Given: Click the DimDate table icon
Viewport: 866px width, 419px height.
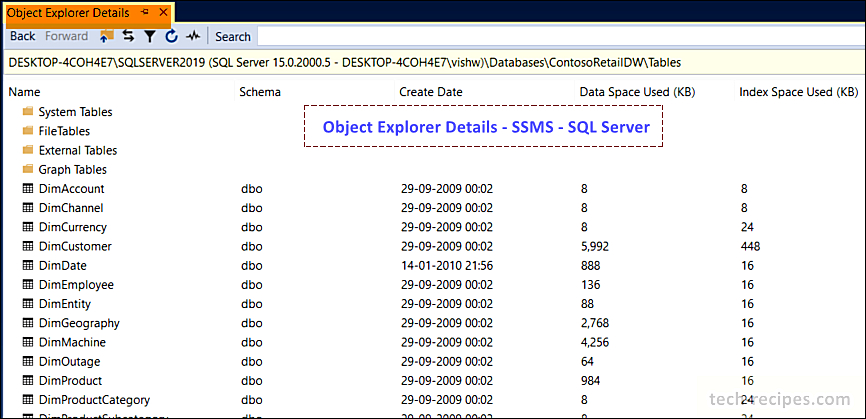Looking at the screenshot, I should coord(28,266).
